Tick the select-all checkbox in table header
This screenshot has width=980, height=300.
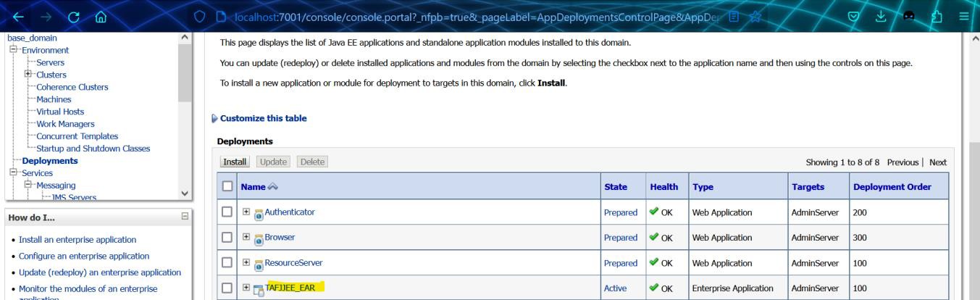(x=228, y=187)
